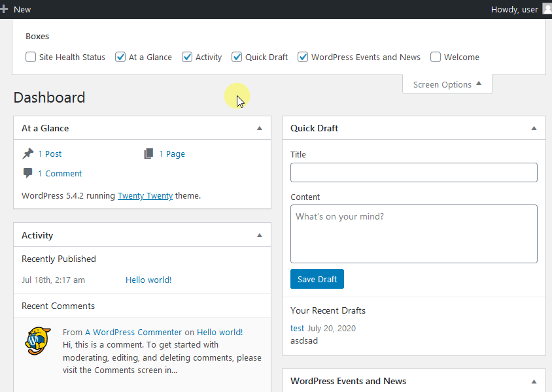Collapse the Quick Draft widget

click(534, 129)
